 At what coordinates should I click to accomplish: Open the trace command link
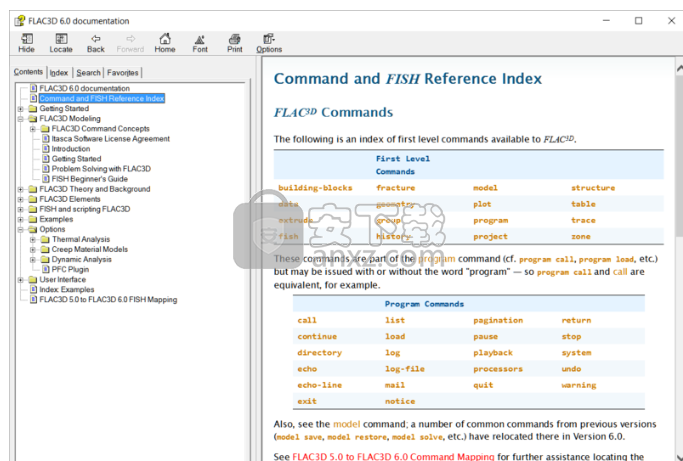click(x=583, y=220)
